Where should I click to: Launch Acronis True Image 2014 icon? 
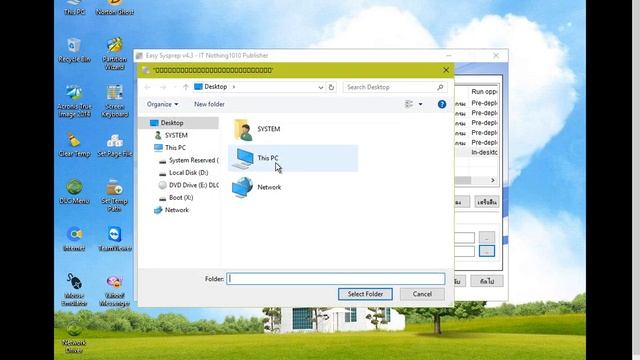tap(74, 101)
